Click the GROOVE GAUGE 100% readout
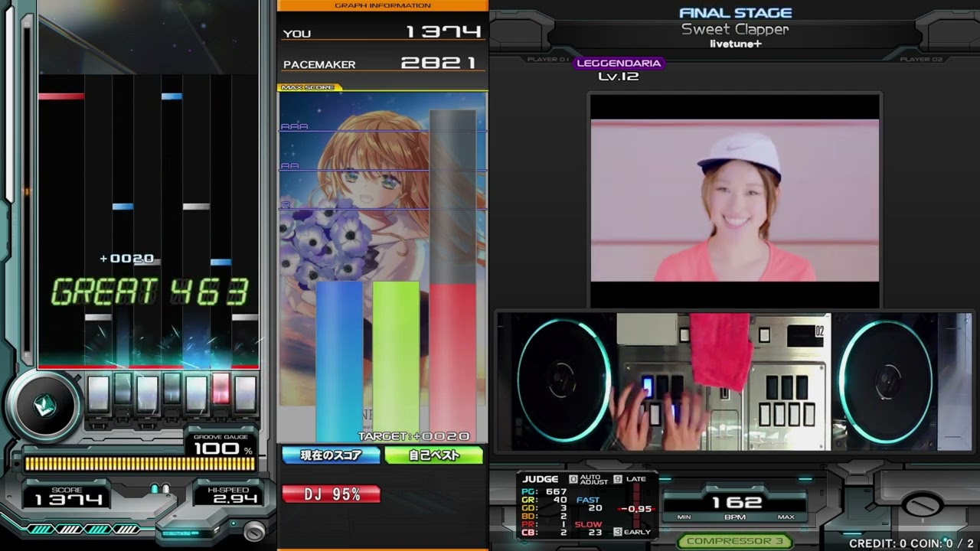980x551 pixels. point(221,446)
